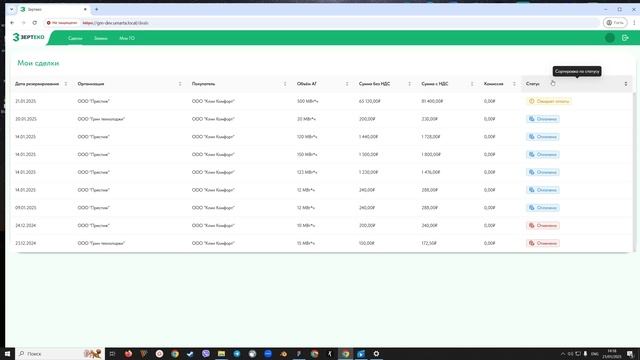Click the Windows taskbar search box

60,353
